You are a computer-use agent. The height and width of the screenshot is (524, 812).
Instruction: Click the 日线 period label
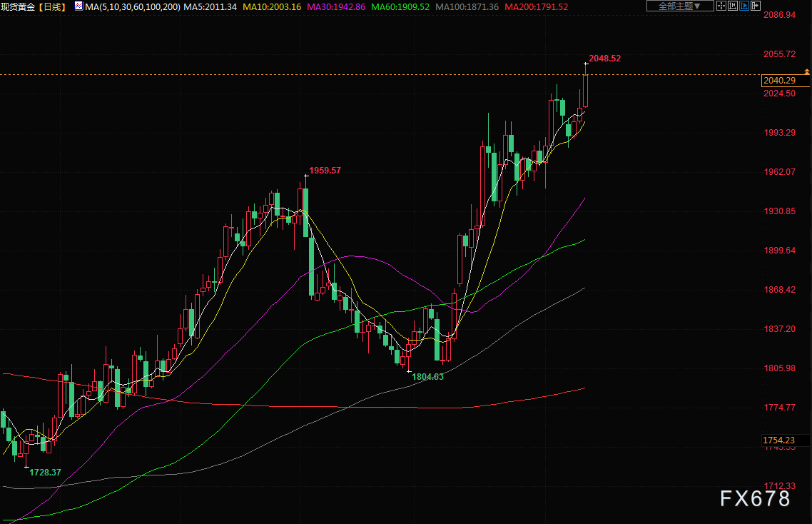pos(52,6)
